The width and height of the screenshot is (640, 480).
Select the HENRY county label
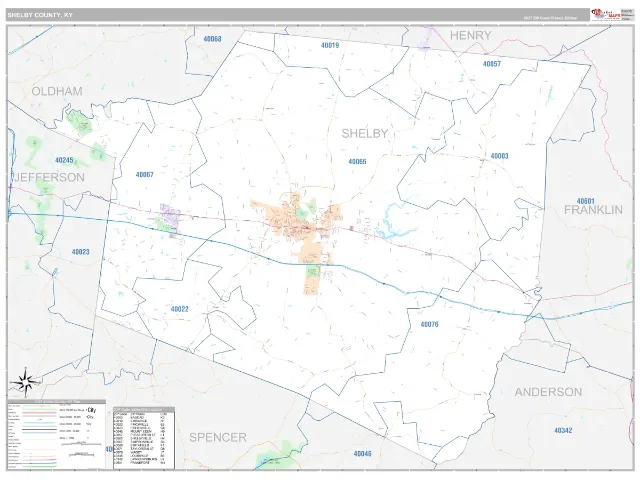[x=470, y=36]
